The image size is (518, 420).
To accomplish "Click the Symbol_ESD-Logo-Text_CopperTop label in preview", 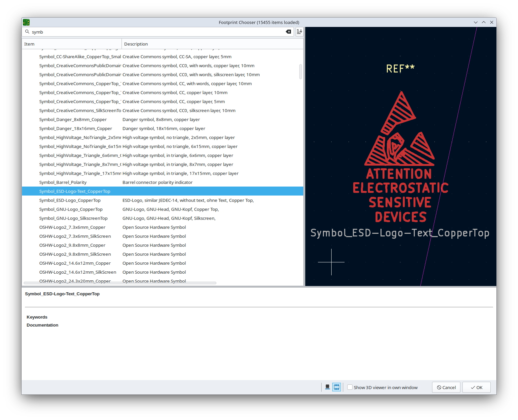I will pos(400,233).
